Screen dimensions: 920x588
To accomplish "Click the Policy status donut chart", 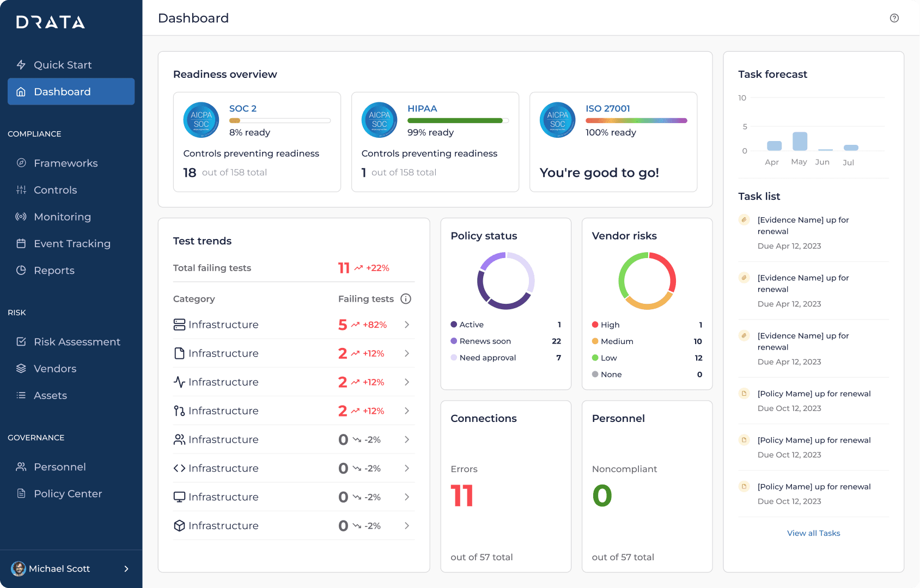I will [x=506, y=281].
